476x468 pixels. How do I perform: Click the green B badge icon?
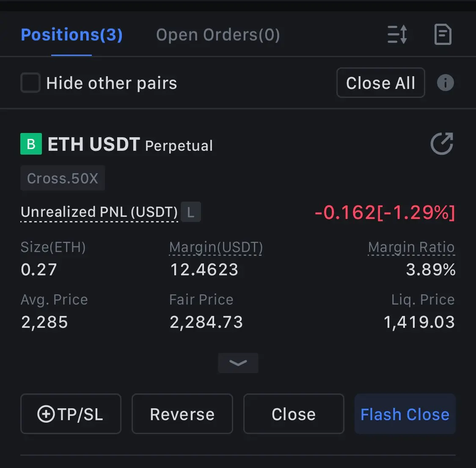(31, 144)
